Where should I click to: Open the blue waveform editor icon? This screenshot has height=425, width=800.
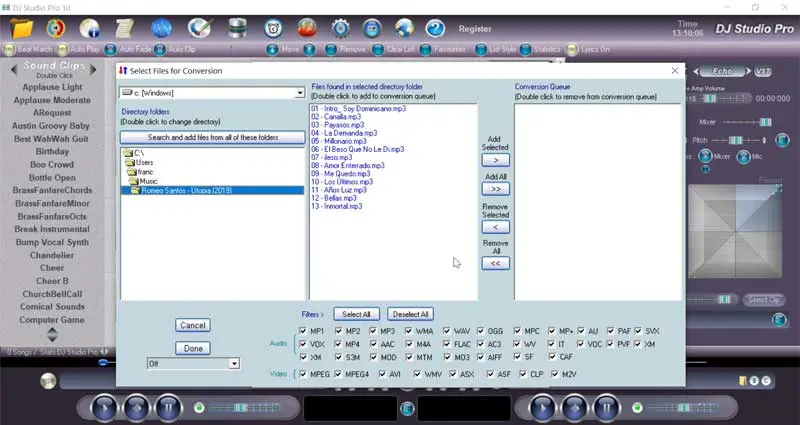pyautogui.click(x=161, y=29)
